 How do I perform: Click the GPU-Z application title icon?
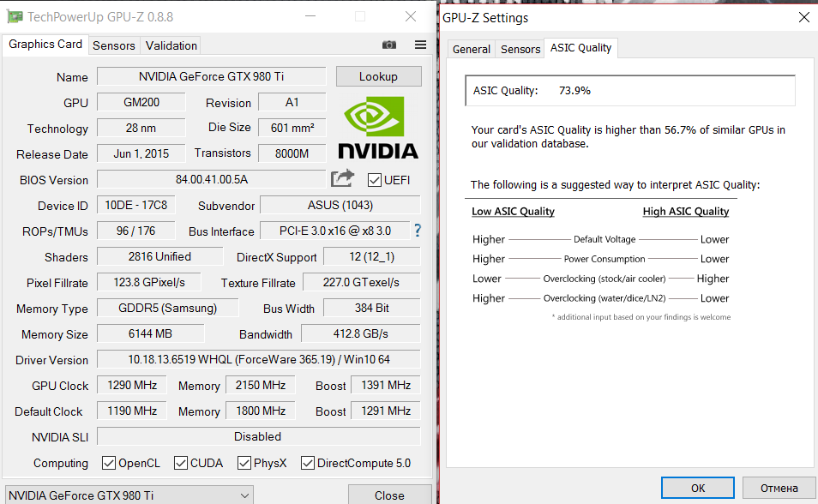[15, 16]
